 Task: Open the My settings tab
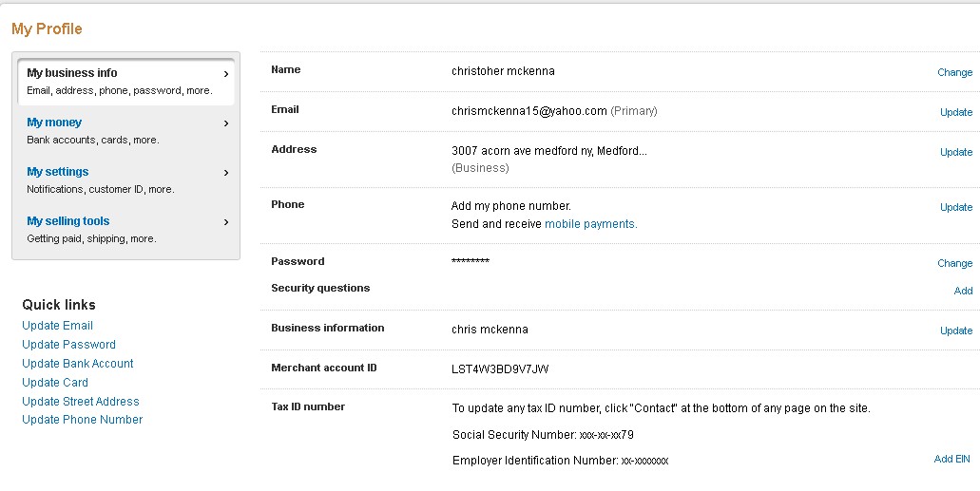58,172
